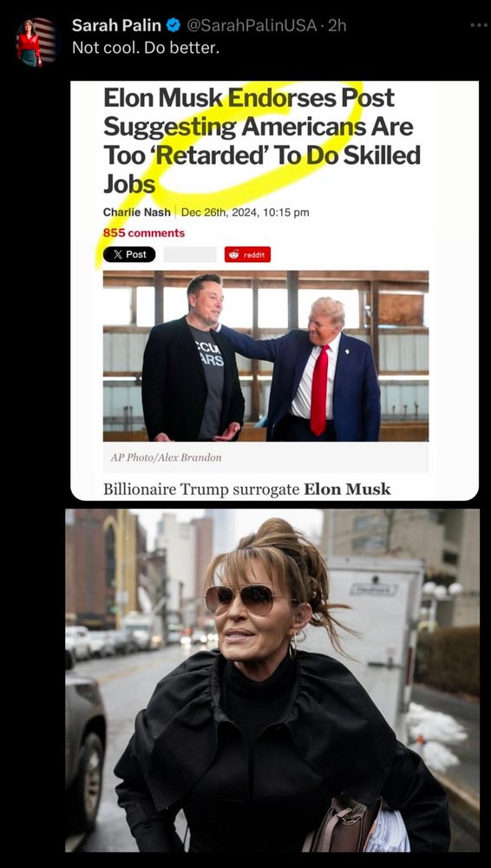The image size is (491, 868).
Task: Open Sarah Palin's display name link
Action: point(116,25)
